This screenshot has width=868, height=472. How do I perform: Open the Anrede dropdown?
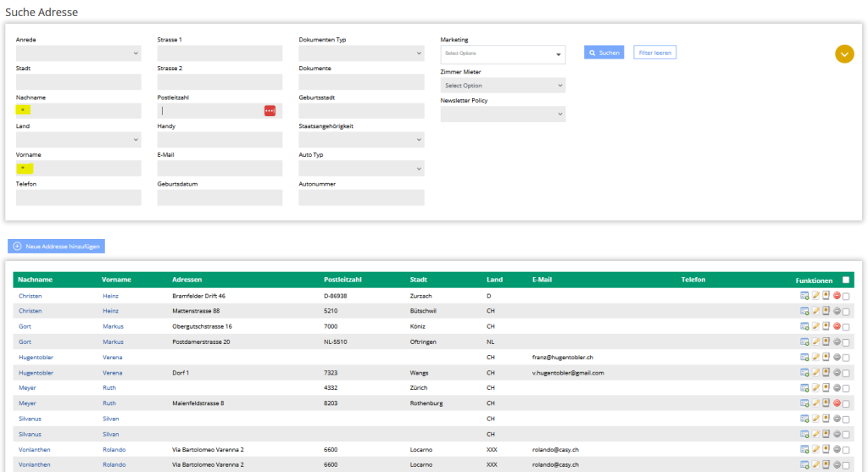tap(78, 53)
